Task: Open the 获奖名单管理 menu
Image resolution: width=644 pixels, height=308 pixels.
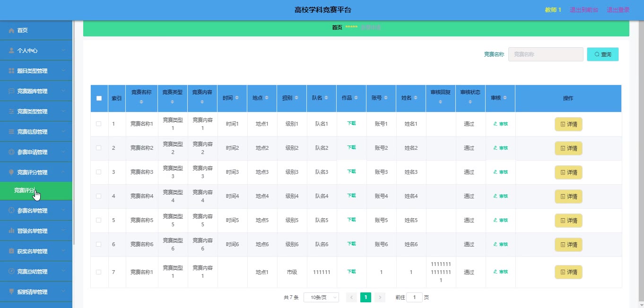Action: tap(36, 251)
